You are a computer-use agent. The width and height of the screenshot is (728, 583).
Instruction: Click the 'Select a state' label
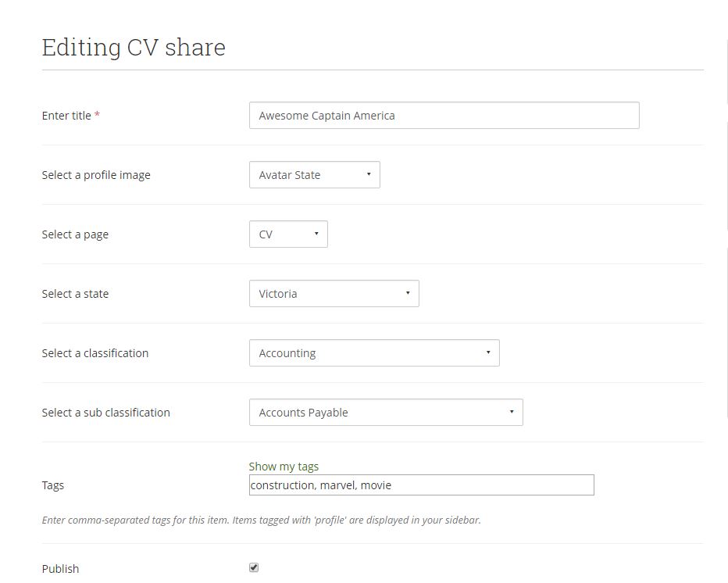click(75, 294)
